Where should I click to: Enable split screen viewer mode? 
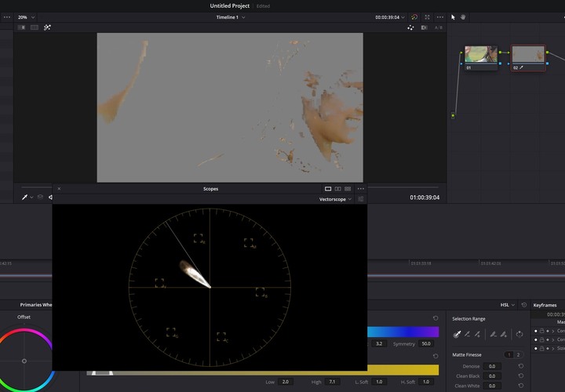(35, 27)
